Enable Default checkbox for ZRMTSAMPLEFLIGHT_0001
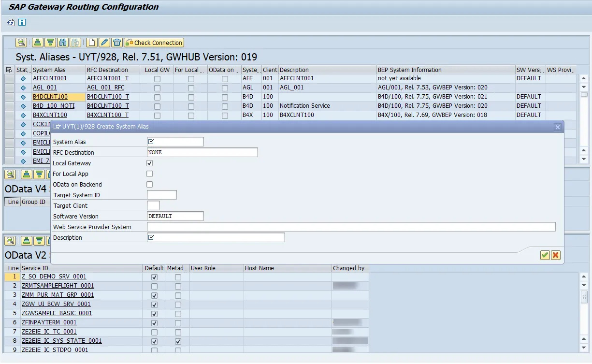The image size is (592, 364). (154, 286)
